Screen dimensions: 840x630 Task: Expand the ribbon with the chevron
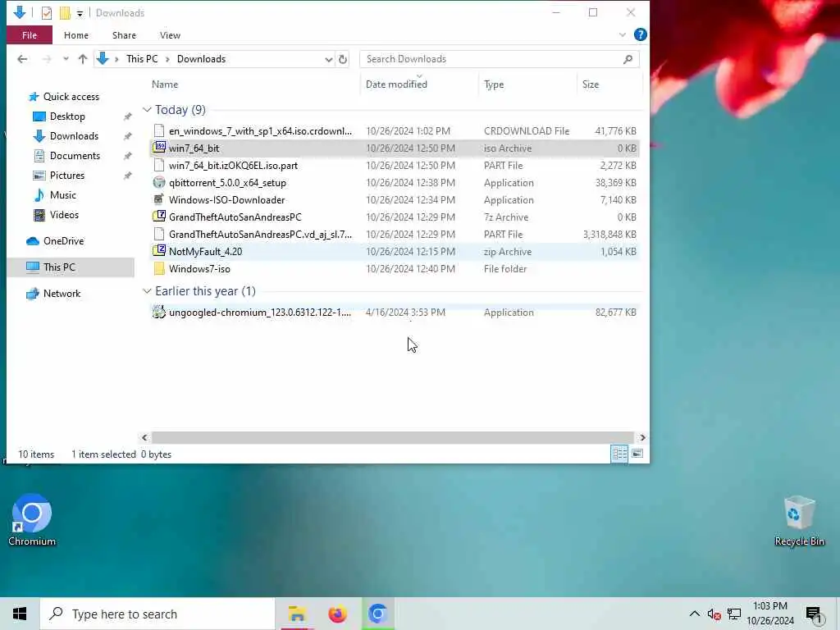point(622,34)
